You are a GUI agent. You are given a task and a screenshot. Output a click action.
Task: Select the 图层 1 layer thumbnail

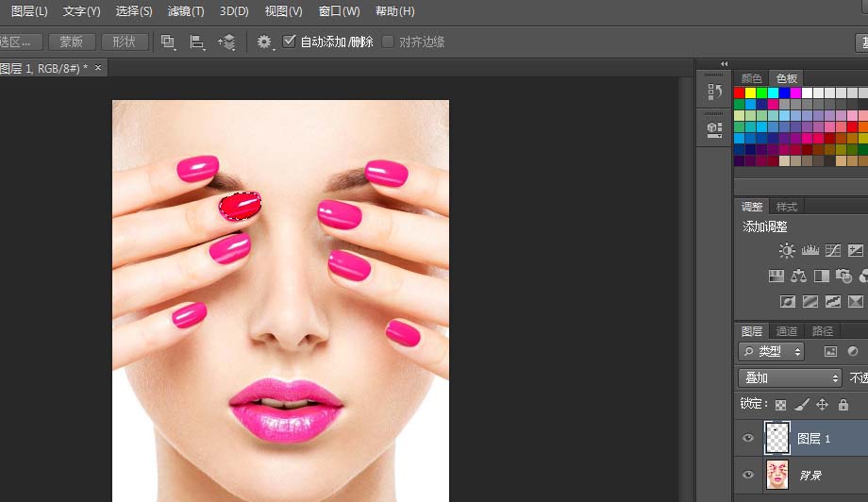[777, 438]
